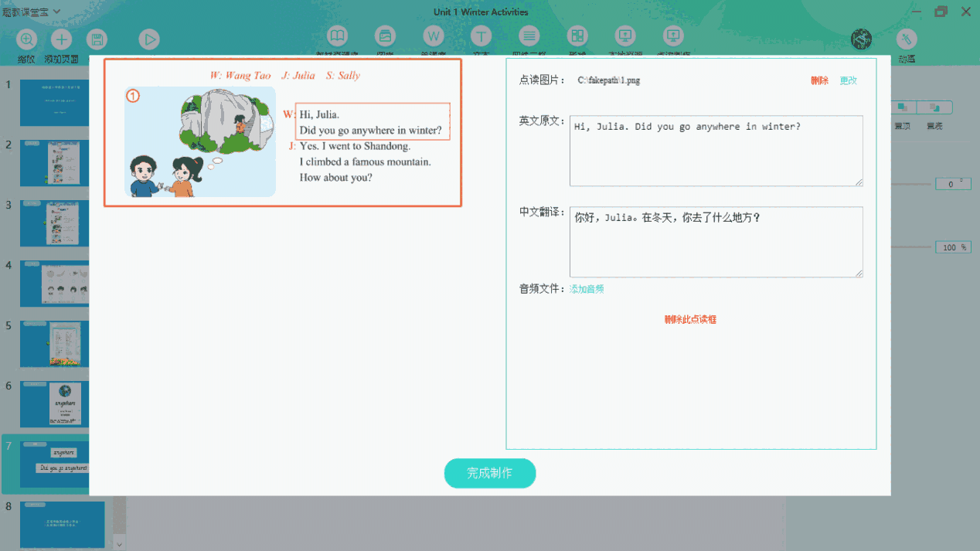Click the rotation angle field showing 0

pyautogui.click(x=953, y=184)
